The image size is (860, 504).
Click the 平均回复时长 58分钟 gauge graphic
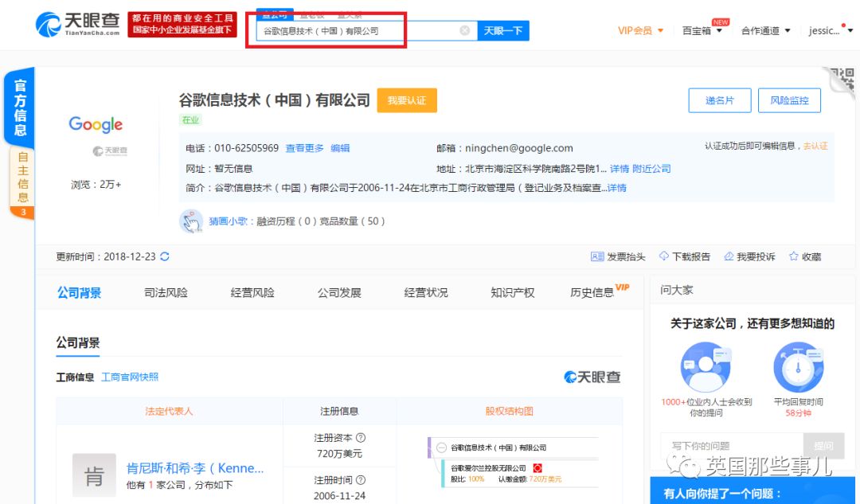(797, 366)
